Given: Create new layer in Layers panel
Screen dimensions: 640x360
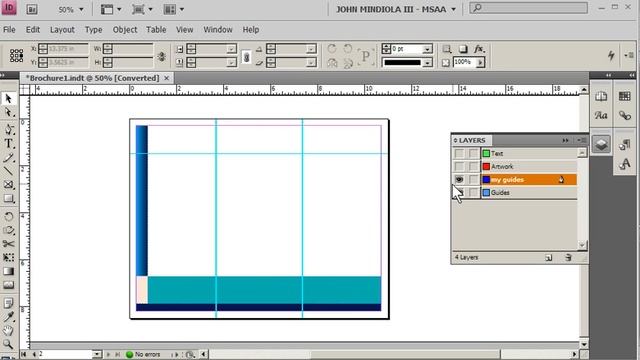Looking at the screenshot, I should tap(549, 258).
